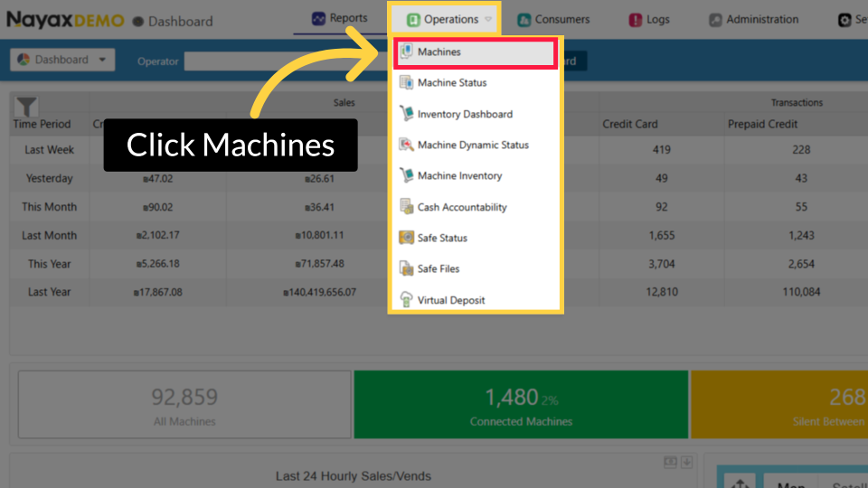Click the Machine Status icon

[x=406, y=83]
